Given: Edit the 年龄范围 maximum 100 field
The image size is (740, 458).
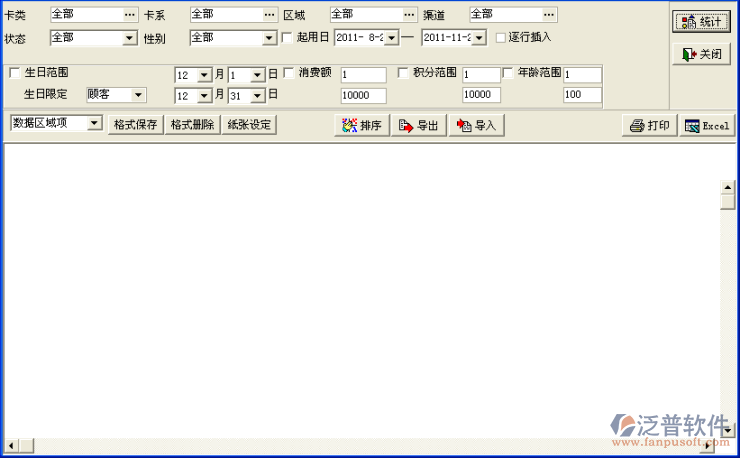Looking at the screenshot, I should (x=582, y=95).
